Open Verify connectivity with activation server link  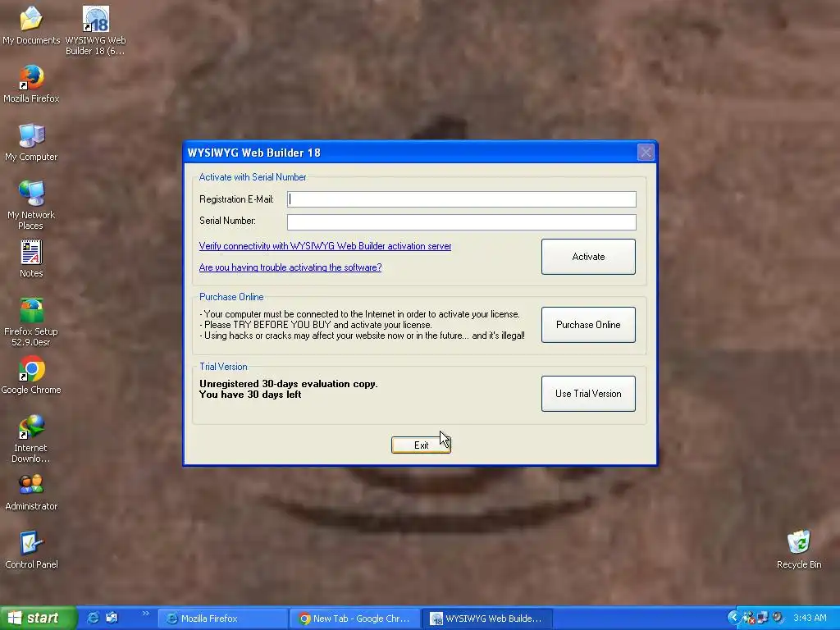point(325,246)
